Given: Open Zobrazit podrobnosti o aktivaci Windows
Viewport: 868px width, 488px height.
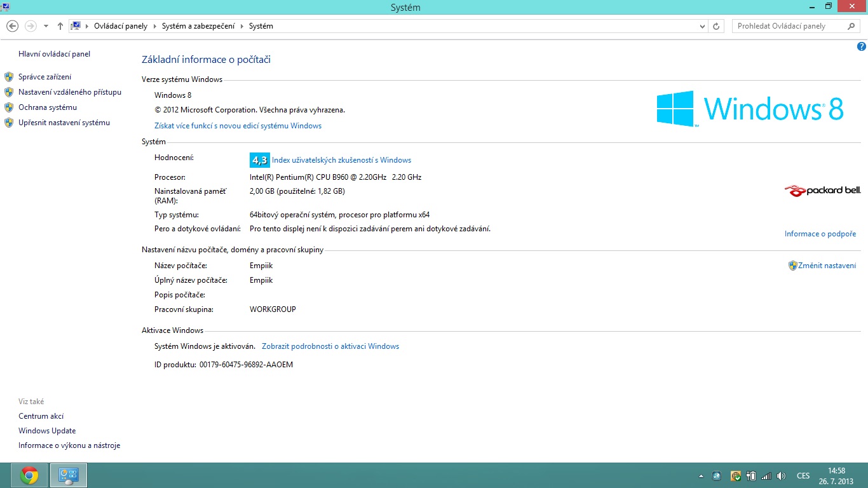Looking at the screenshot, I should click(330, 346).
